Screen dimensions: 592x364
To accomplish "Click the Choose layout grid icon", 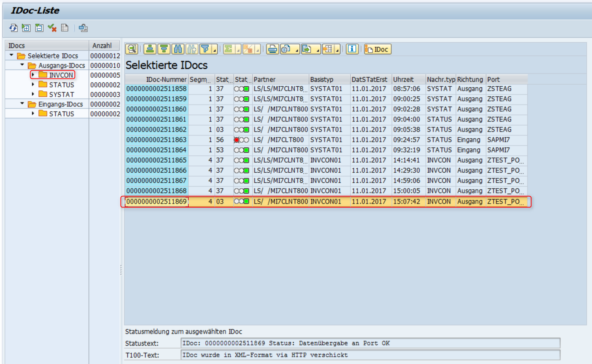I will point(328,49).
